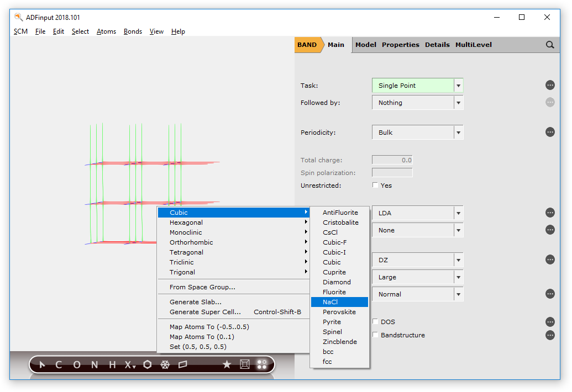The image size is (572, 392).
Task: Enable the Unrestricted Yes checkbox
Action: (375, 185)
